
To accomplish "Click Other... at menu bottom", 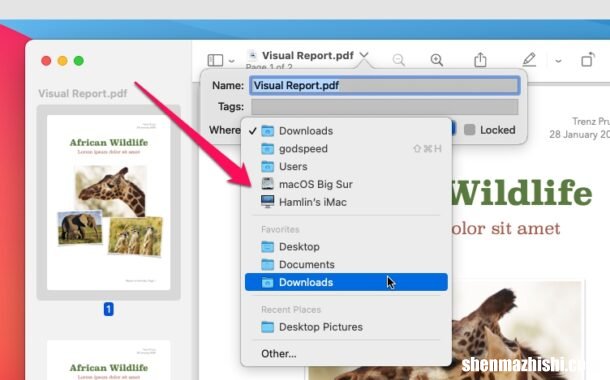I will click(x=346, y=354).
